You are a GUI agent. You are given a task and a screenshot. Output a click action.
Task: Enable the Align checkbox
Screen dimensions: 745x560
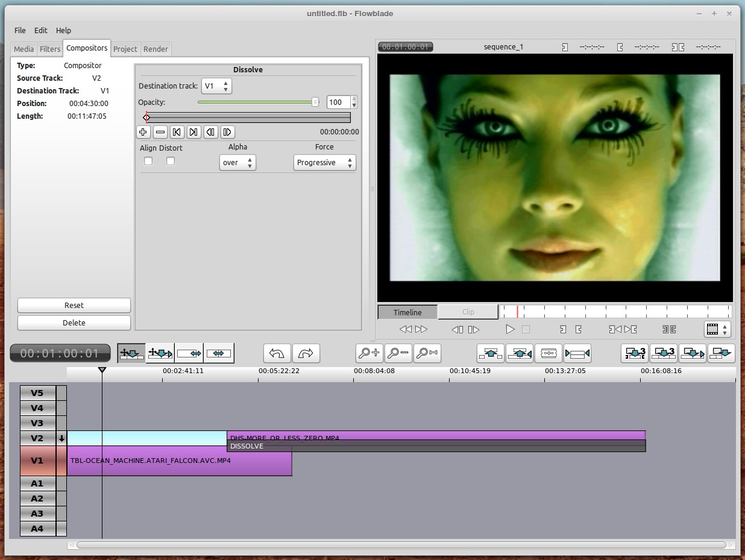148,161
